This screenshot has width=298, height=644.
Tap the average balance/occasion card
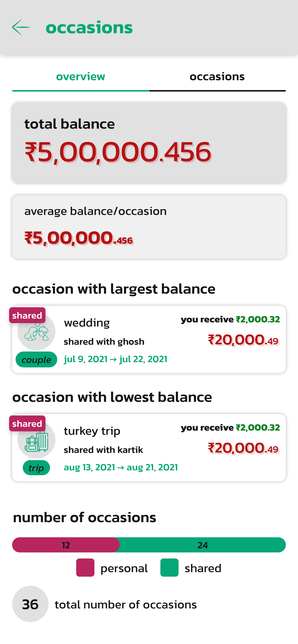149,227
